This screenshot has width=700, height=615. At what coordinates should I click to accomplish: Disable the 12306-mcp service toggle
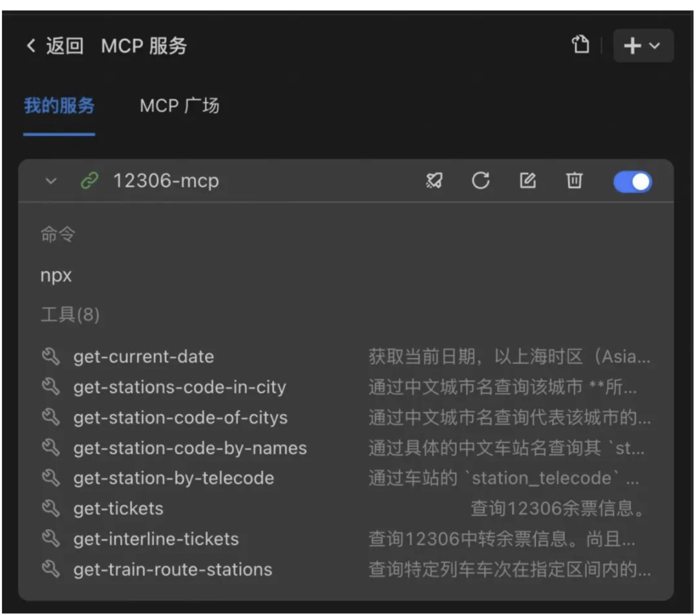[x=632, y=181]
